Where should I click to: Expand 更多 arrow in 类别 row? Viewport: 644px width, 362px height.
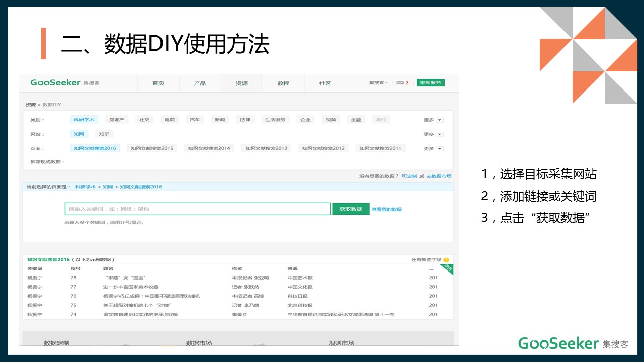(x=440, y=120)
